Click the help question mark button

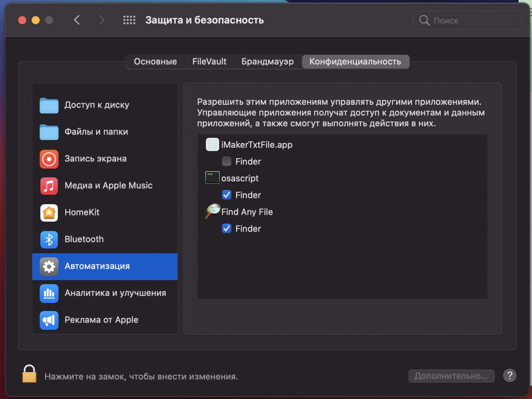[x=510, y=376]
